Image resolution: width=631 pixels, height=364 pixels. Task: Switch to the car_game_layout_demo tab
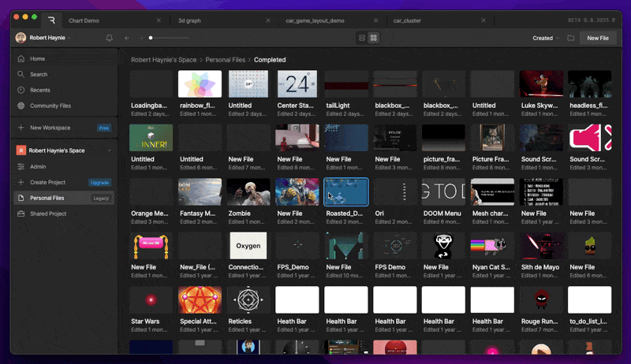click(315, 20)
